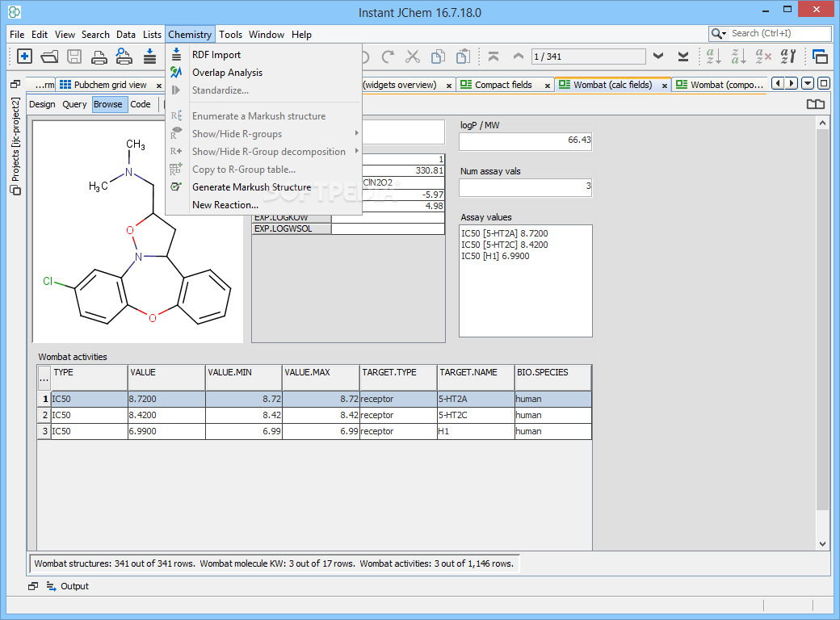840x620 pixels.
Task: Click the molecule structure image
Action: (137, 232)
